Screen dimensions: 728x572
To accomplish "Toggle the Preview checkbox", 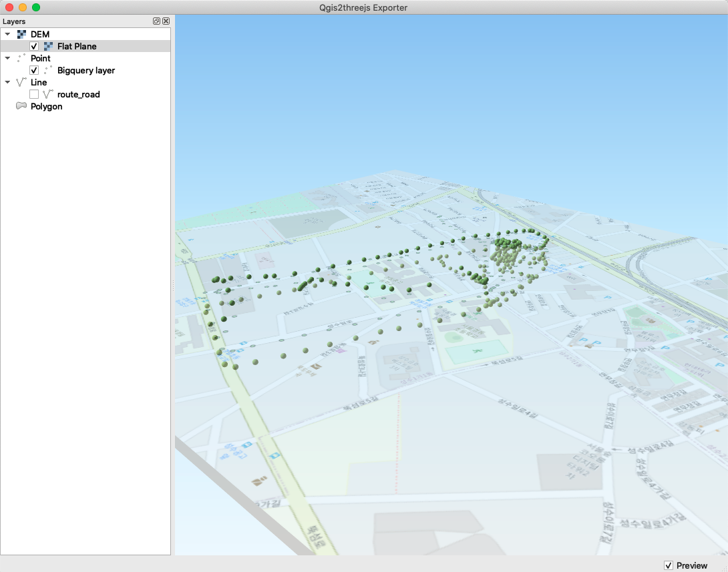I will (669, 565).
